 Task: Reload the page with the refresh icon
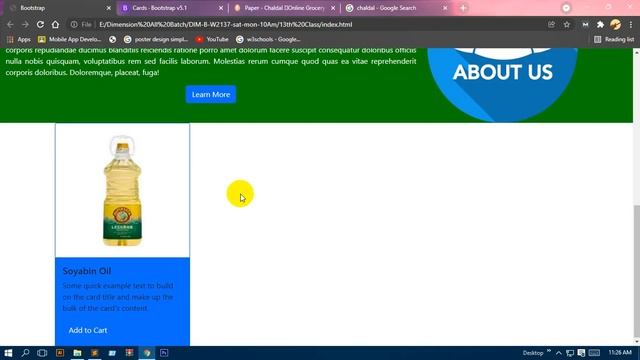tap(40, 24)
